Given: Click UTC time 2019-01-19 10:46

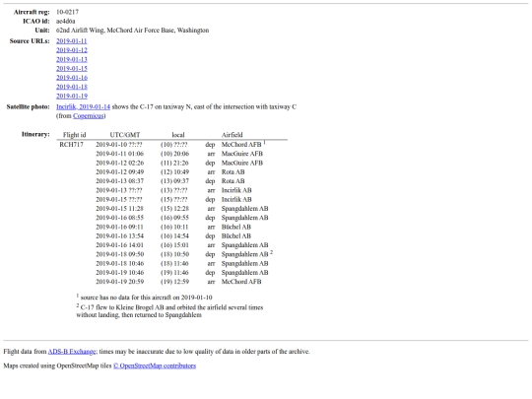Looking at the screenshot, I should (x=120, y=273).
